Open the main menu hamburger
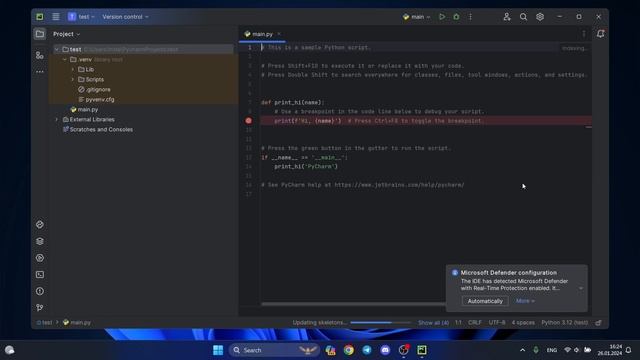The image size is (640, 360). (56, 17)
